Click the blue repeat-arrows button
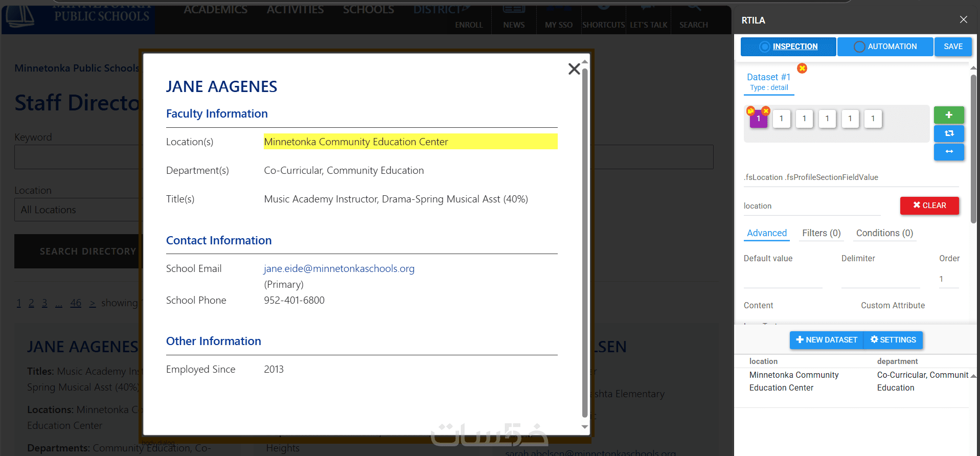Screen dimensions: 980x456 click(949, 133)
